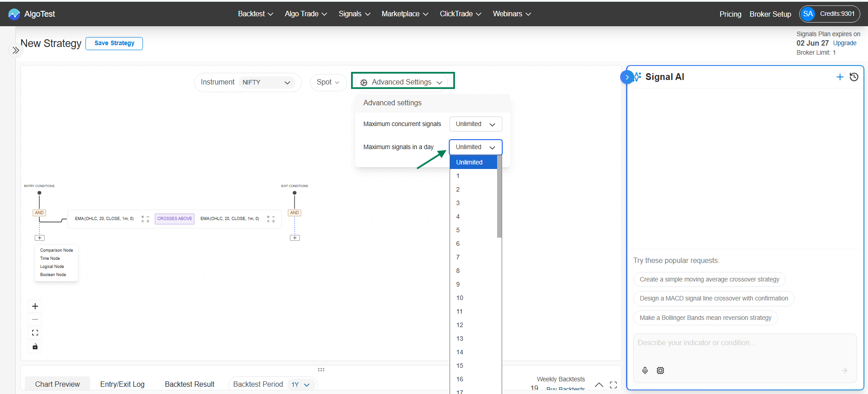Zoom in on the strategy canvas

(35, 306)
